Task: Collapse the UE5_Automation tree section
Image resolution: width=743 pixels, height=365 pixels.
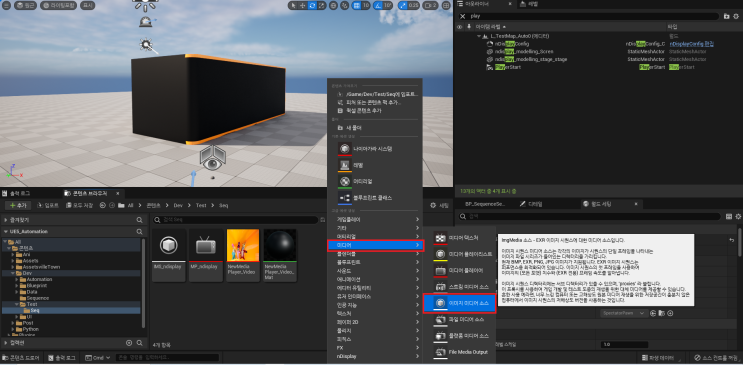Action: 6,231
